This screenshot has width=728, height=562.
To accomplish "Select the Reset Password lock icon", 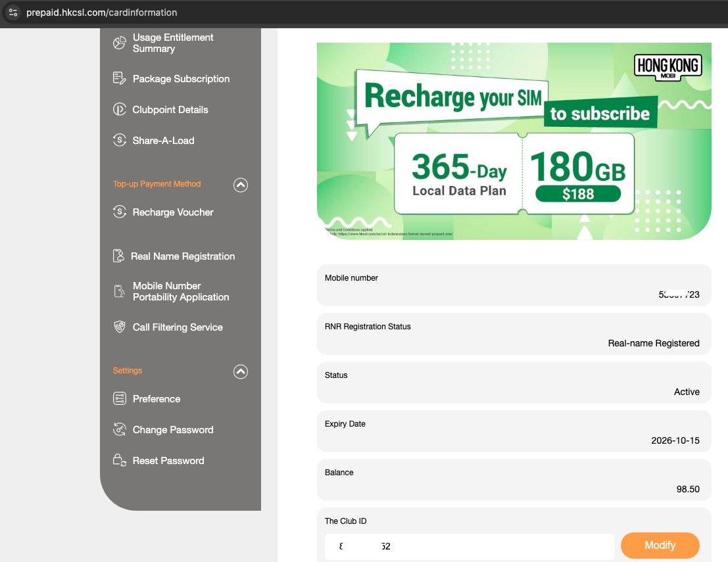I will point(119,460).
